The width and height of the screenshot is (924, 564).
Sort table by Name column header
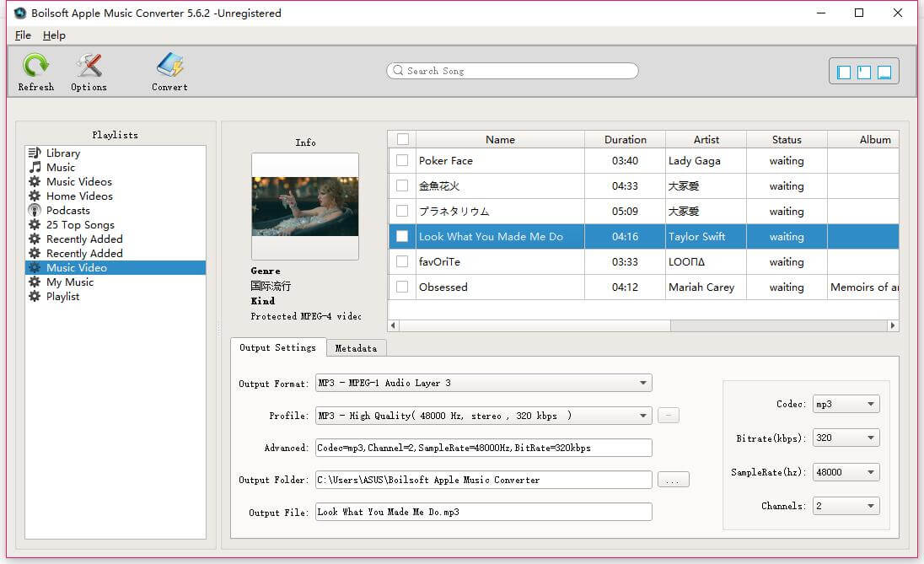pos(500,139)
